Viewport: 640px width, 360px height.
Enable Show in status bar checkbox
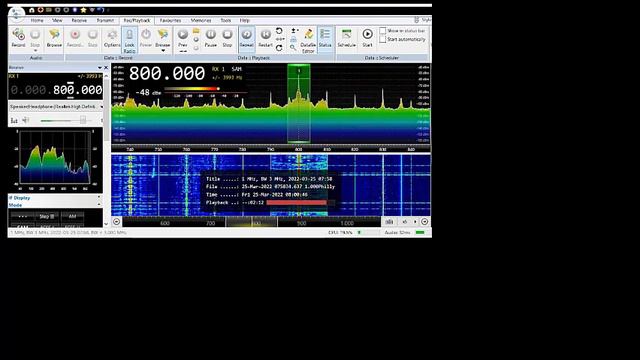pos(382,31)
